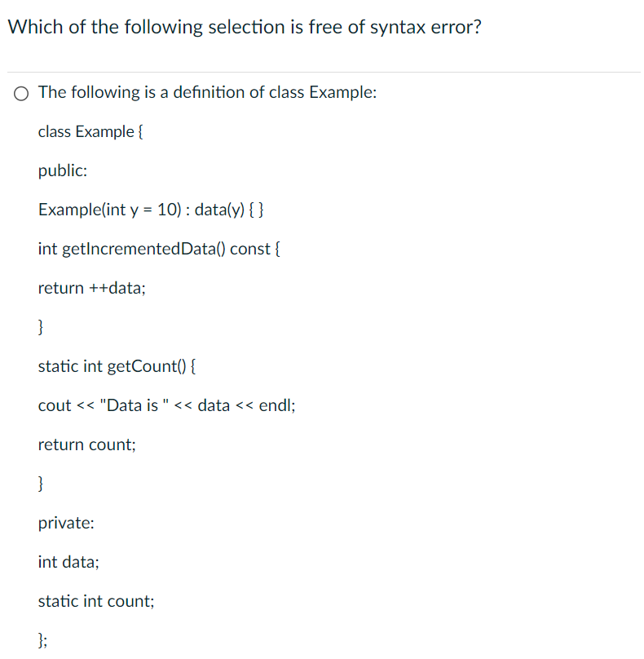Click the "static int getCount() {" line
Viewport: 644px width, 659px height.
tap(117, 366)
